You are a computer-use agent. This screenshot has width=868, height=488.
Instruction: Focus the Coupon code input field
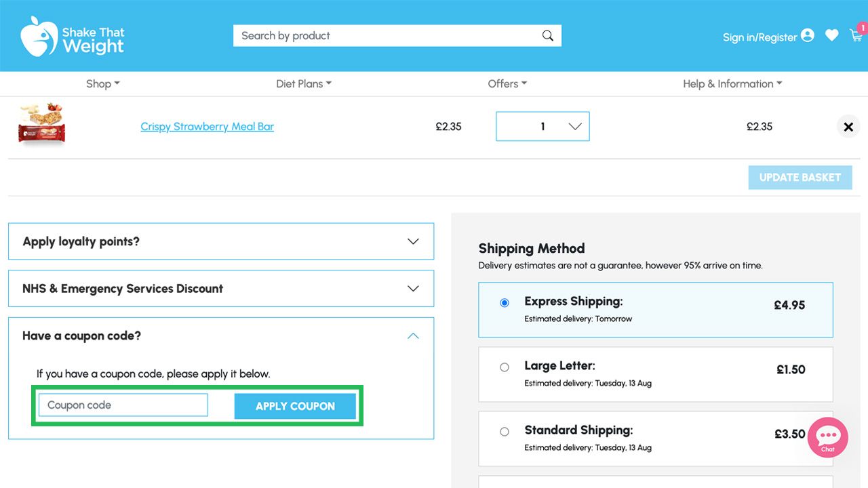(123, 405)
